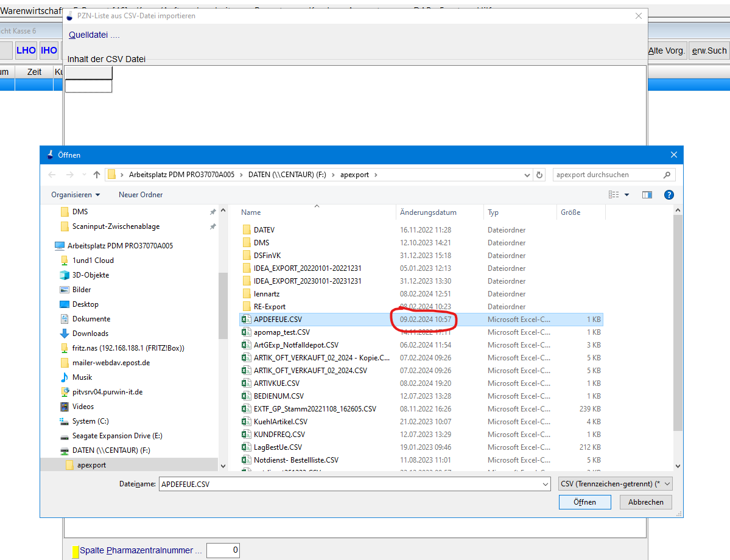Screen dimensions: 730x560
Task: Open the Organisieren dropdown menu
Action: point(75,195)
